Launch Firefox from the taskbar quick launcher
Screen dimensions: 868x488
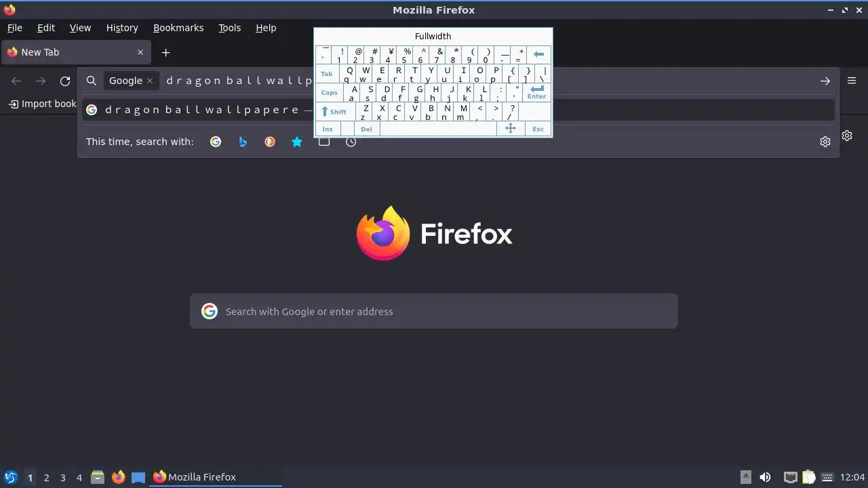(118, 477)
